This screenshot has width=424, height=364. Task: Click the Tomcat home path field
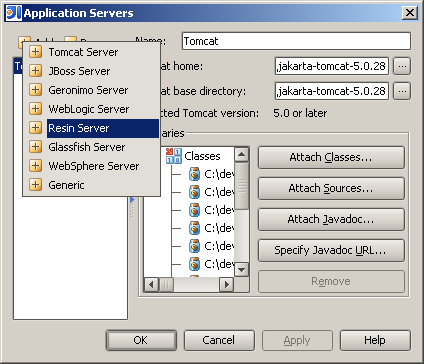332,66
